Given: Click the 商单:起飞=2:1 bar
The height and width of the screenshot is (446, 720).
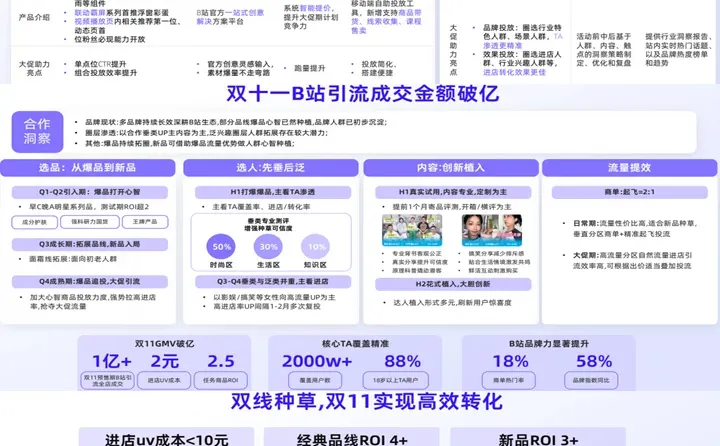Looking at the screenshot, I should (630, 192).
